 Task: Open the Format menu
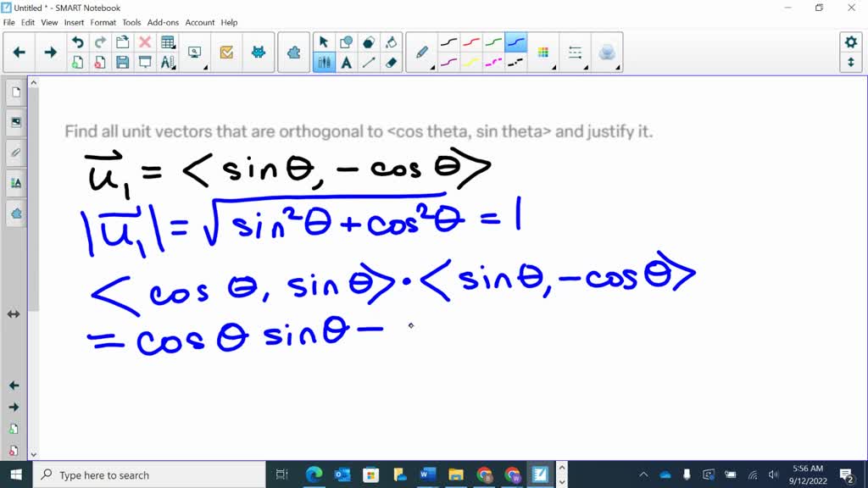click(x=103, y=23)
